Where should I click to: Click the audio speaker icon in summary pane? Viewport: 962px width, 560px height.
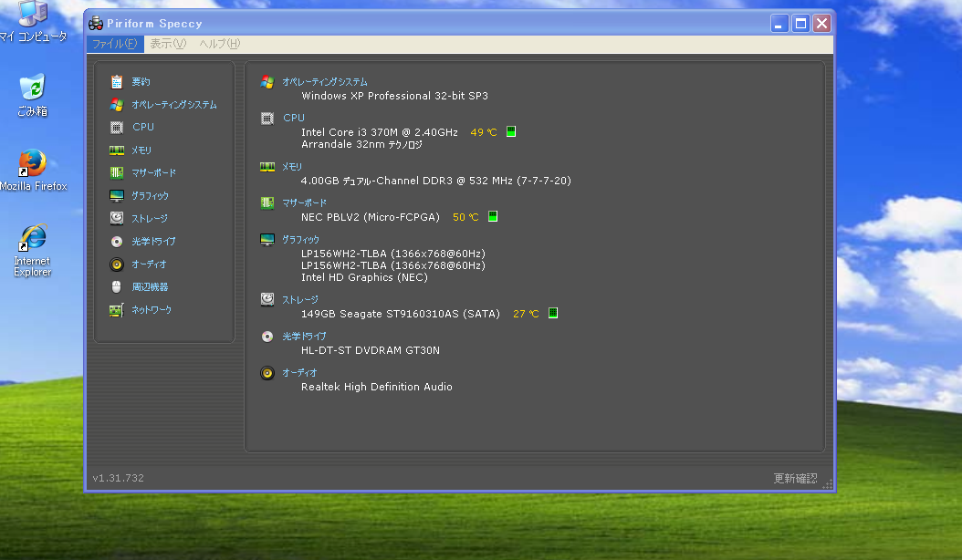pos(267,372)
